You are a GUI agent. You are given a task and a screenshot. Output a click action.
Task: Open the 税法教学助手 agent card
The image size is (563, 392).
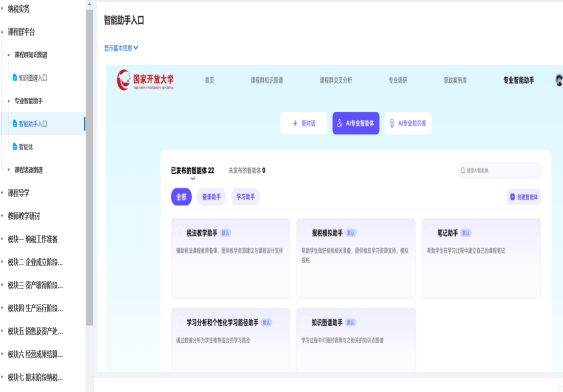(231, 258)
